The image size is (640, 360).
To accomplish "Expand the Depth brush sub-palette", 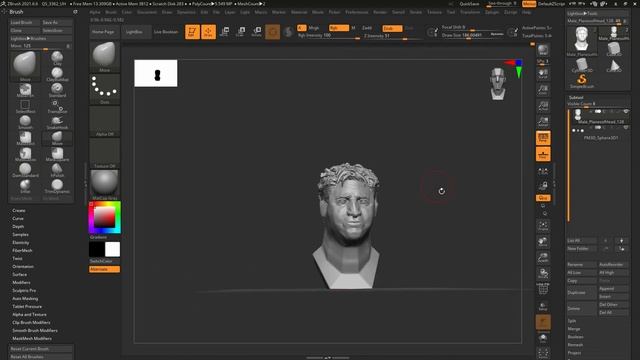I will (18, 226).
